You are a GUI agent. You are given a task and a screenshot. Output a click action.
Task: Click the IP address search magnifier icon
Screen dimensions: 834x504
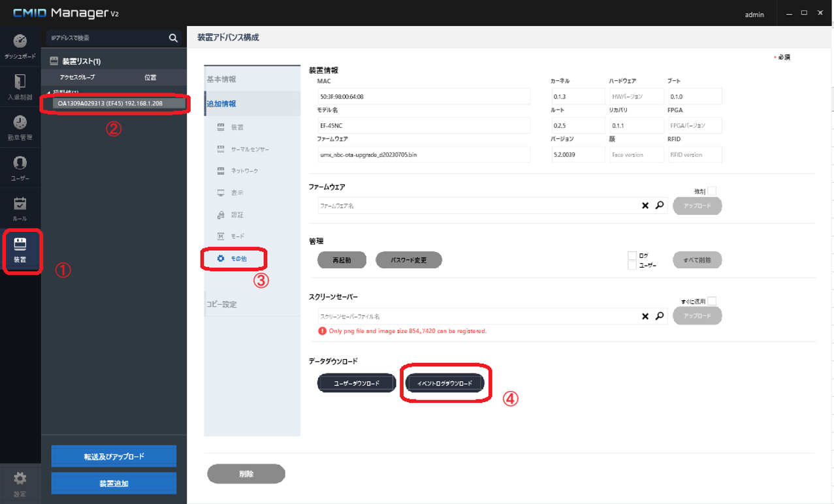(x=173, y=38)
